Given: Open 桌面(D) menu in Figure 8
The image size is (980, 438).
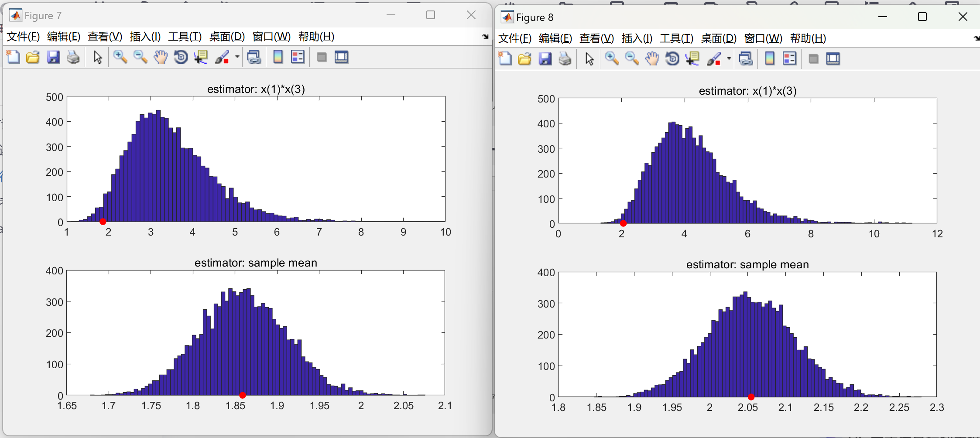Looking at the screenshot, I should coord(719,38).
